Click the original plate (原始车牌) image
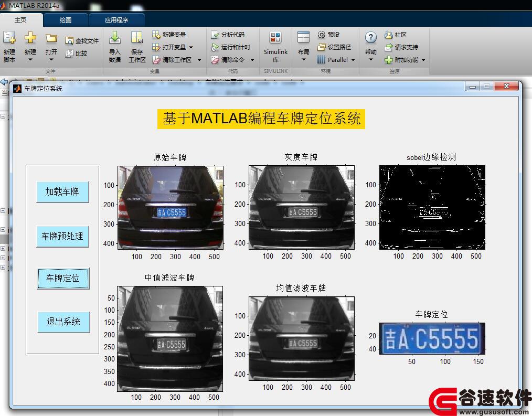 [x=171, y=208]
